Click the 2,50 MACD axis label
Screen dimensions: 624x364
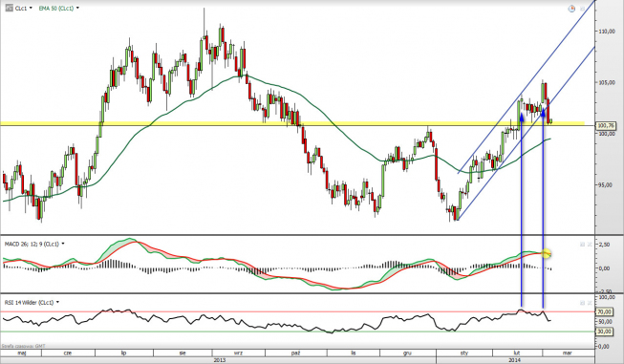pos(605,245)
